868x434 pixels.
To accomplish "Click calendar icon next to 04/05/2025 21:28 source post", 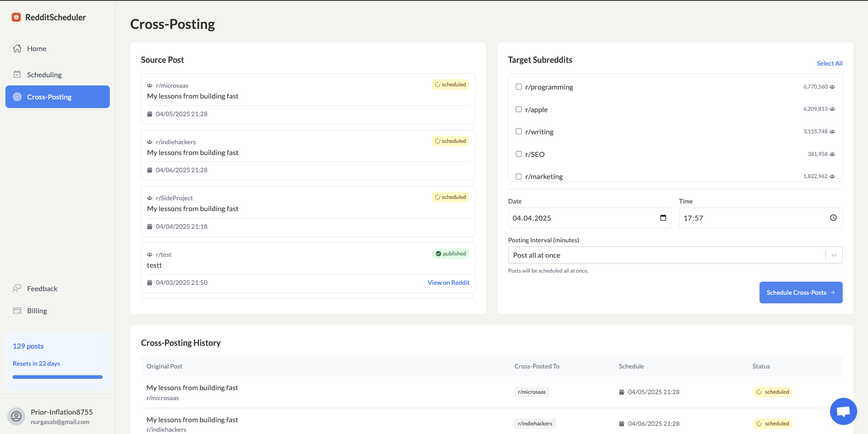I will pyautogui.click(x=150, y=114).
